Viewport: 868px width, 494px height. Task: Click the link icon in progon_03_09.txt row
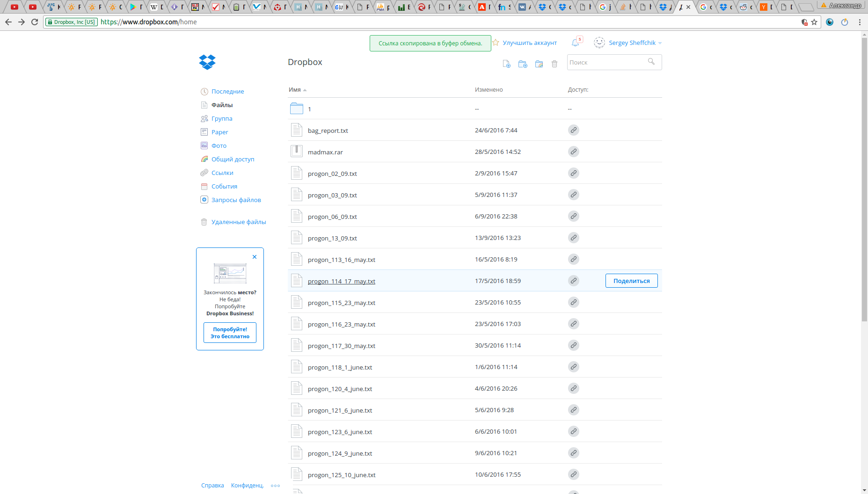574,195
